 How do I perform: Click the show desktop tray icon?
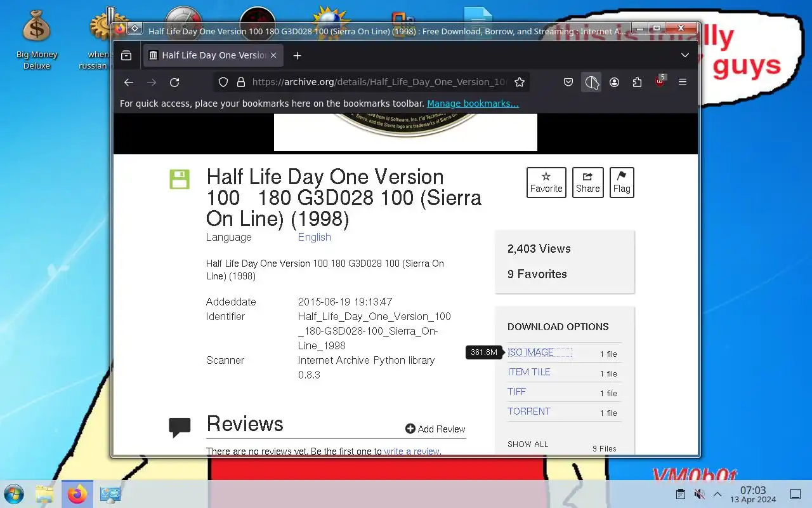click(x=796, y=494)
